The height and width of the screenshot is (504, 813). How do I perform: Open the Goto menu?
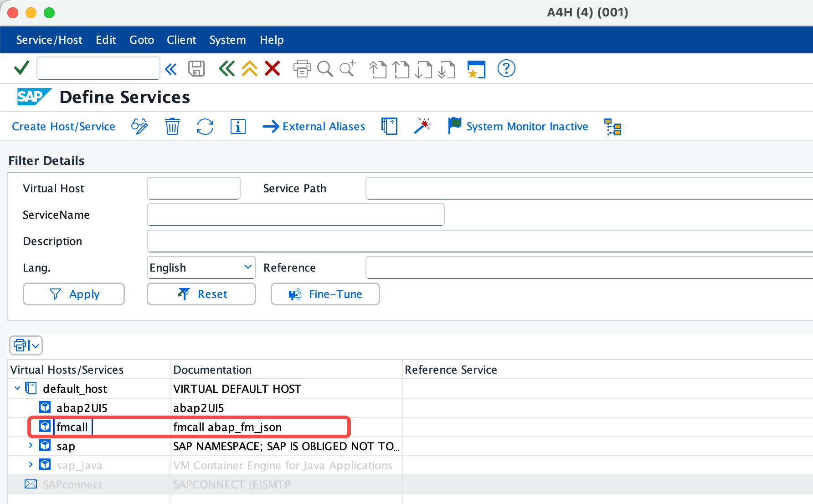click(142, 40)
